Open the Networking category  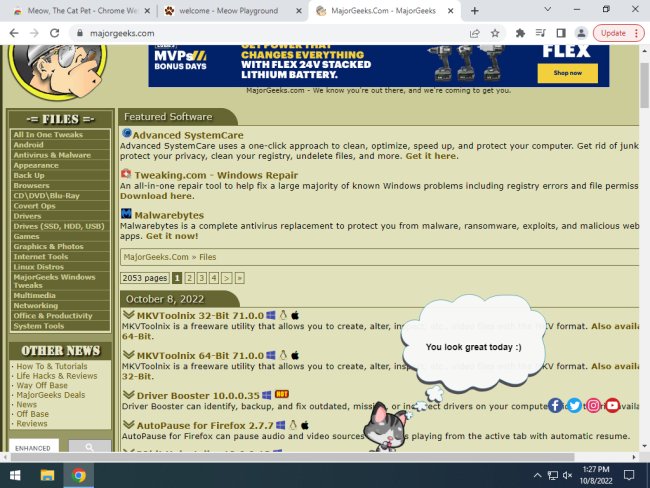36,306
